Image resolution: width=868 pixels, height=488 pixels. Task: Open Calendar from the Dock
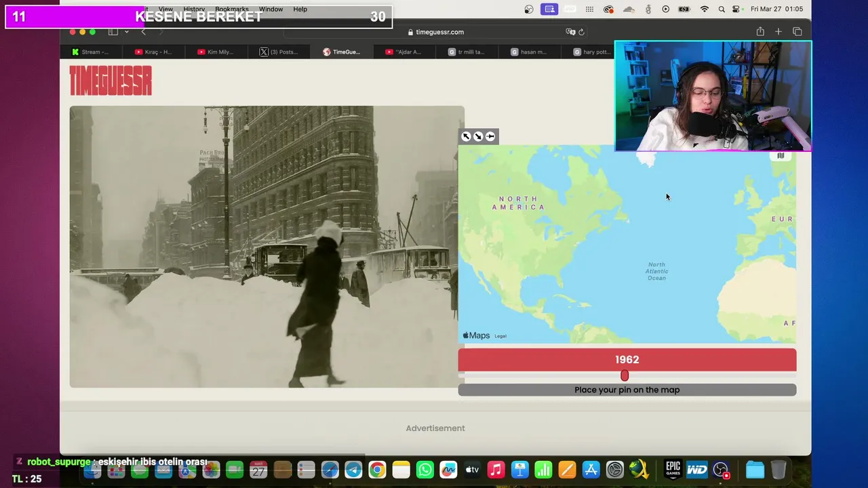point(258,470)
